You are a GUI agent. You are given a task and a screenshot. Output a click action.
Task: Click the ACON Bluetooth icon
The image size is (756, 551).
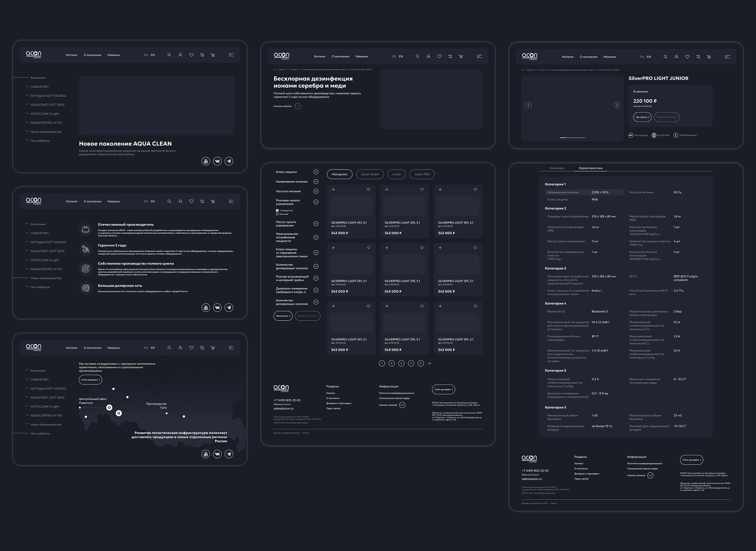[x=676, y=135]
